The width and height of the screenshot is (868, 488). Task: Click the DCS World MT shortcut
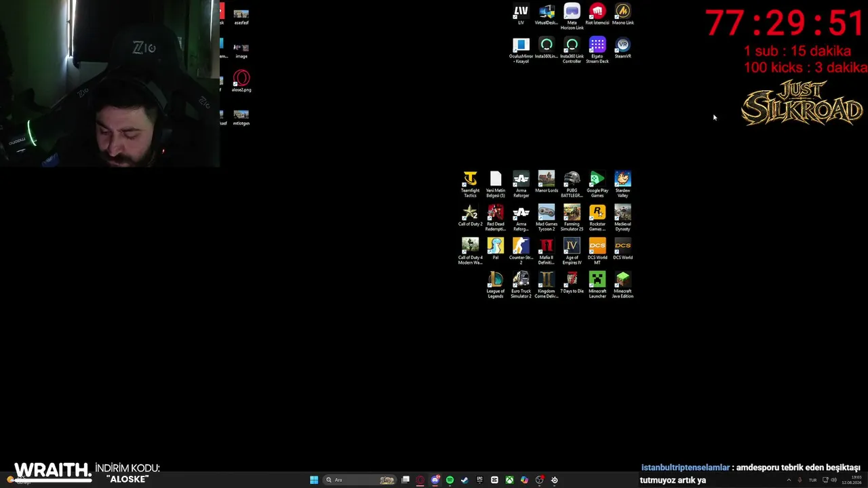tap(597, 251)
